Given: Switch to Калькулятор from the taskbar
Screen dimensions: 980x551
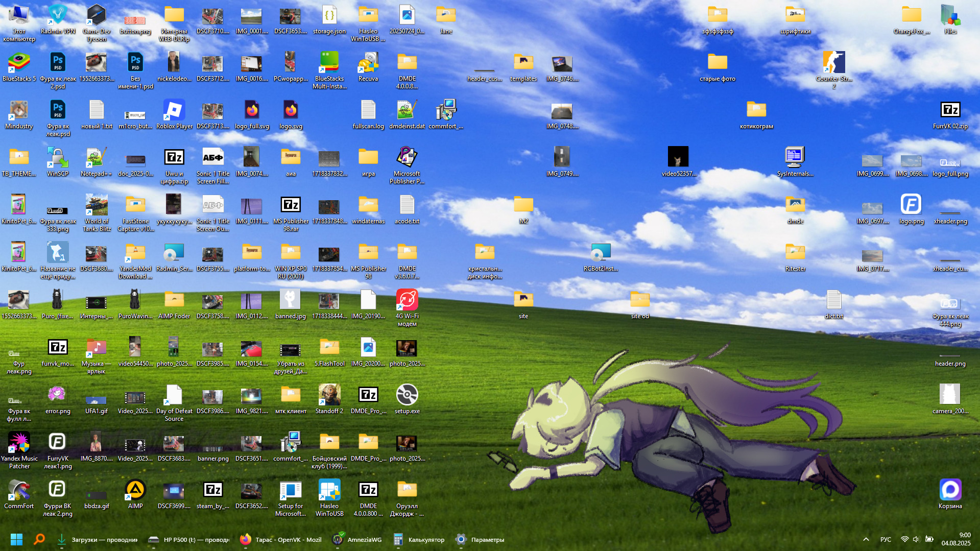Looking at the screenshot, I should [419, 539].
